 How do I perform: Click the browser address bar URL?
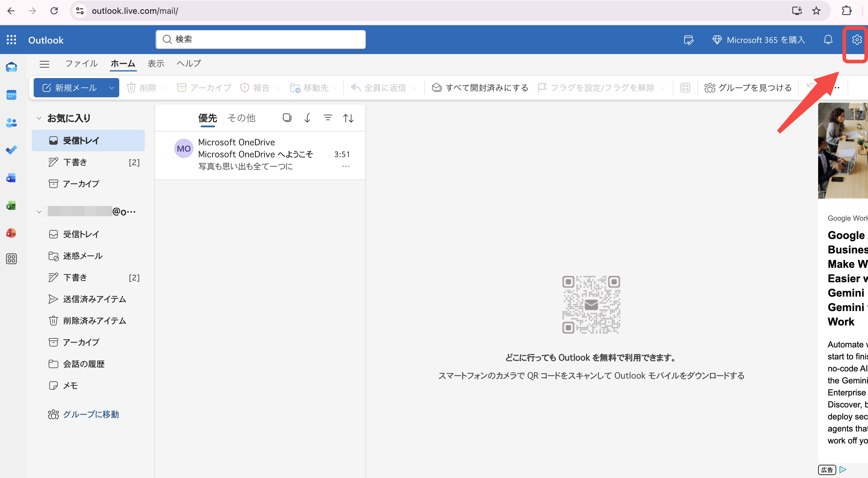coord(135,11)
